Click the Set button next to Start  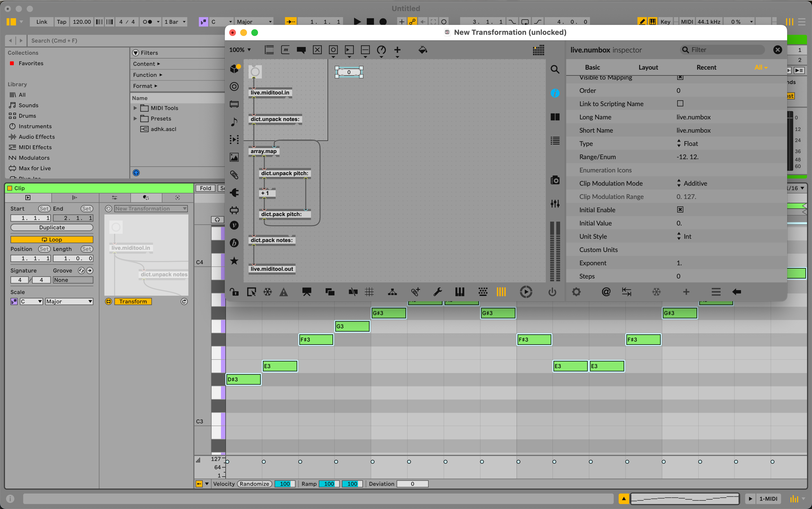tap(44, 209)
